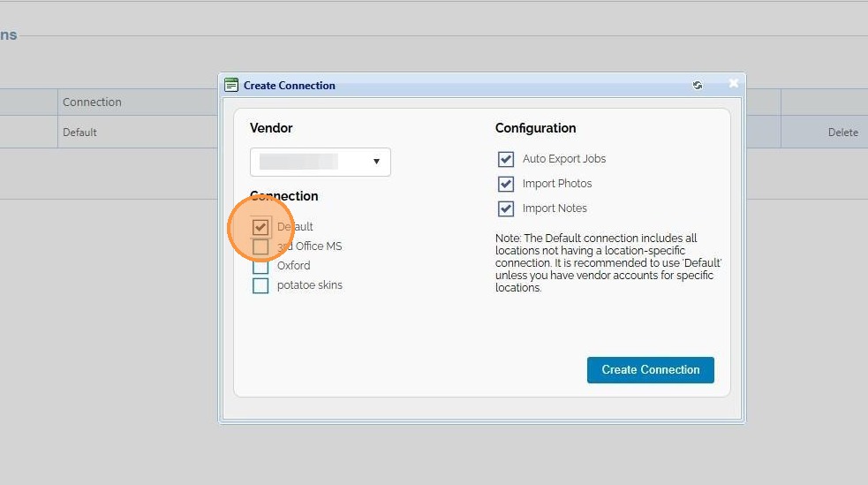Viewport: 868px width, 485px height.
Task: Click the Connection heading above checkboxes
Action: (284, 196)
